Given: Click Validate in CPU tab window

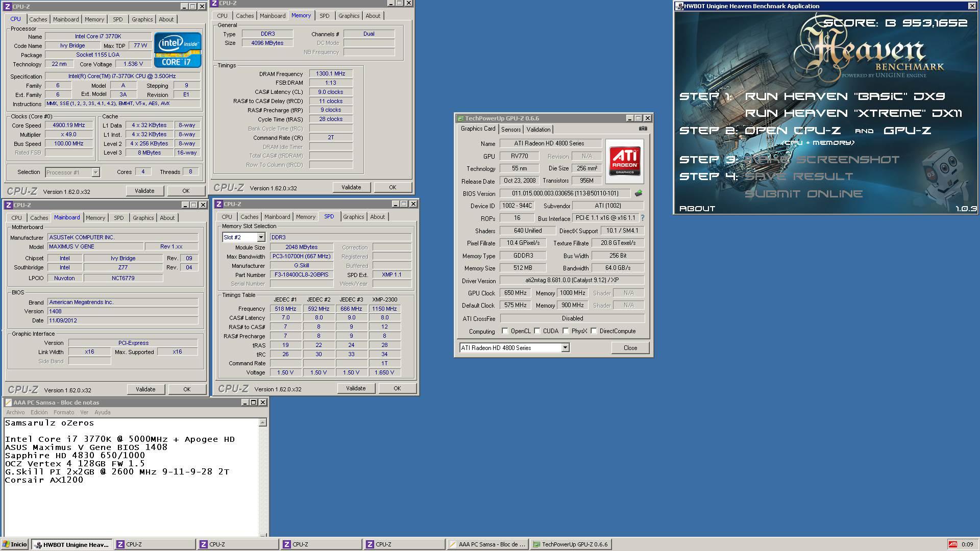Looking at the screenshot, I should pos(144,191).
